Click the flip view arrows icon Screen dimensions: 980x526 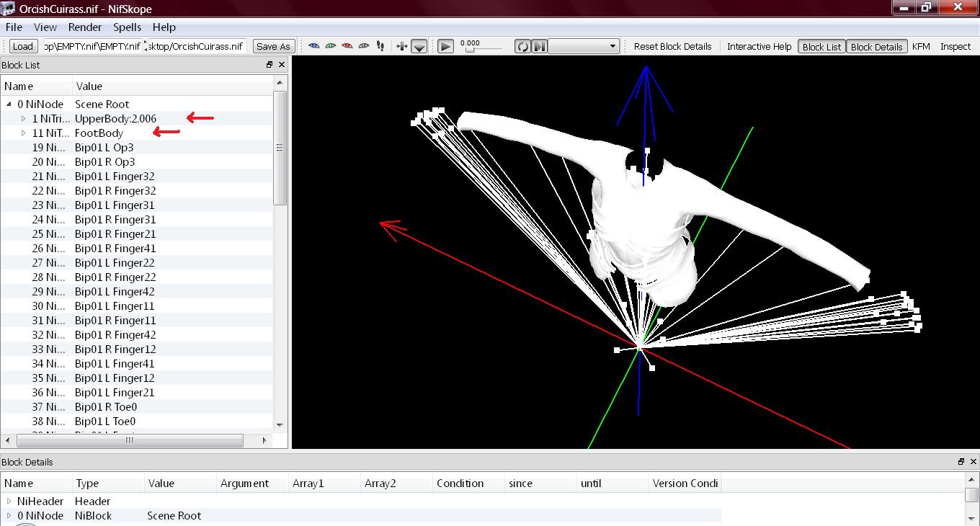[402, 46]
